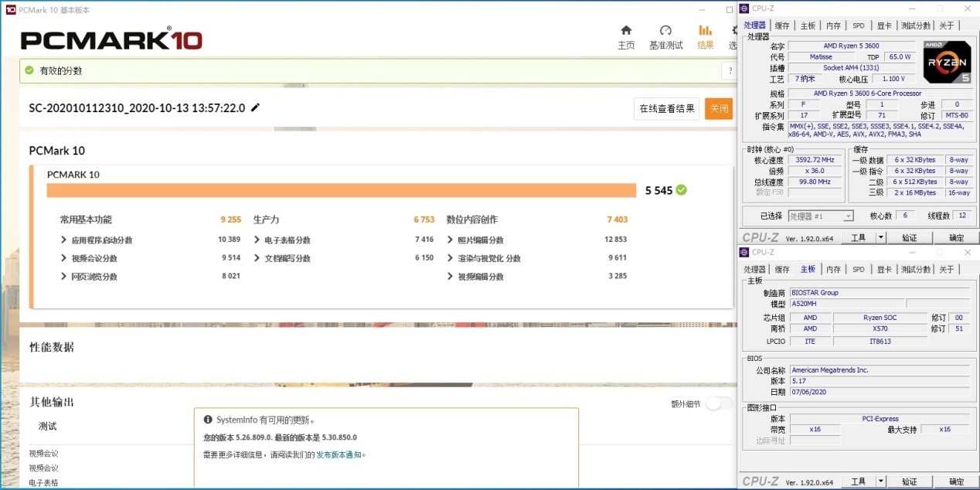The width and height of the screenshot is (980, 490).
Task: Expand the 视频会议分数 row
Action: pyautogui.click(x=63, y=258)
